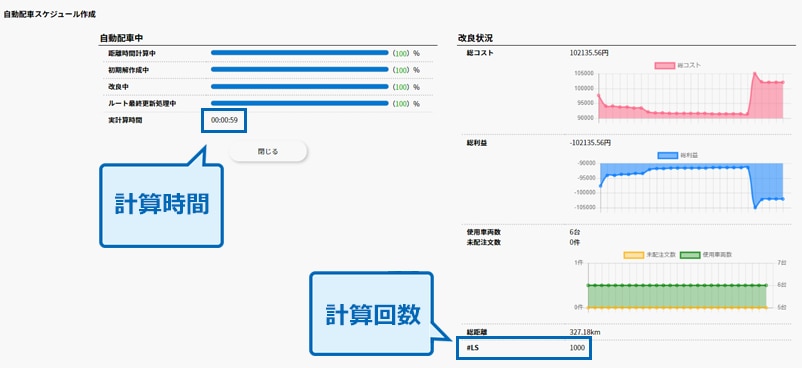Screen dimensions: 802x368
Task: Select the 102135.56円 total cost value
Action: (589, 53)
